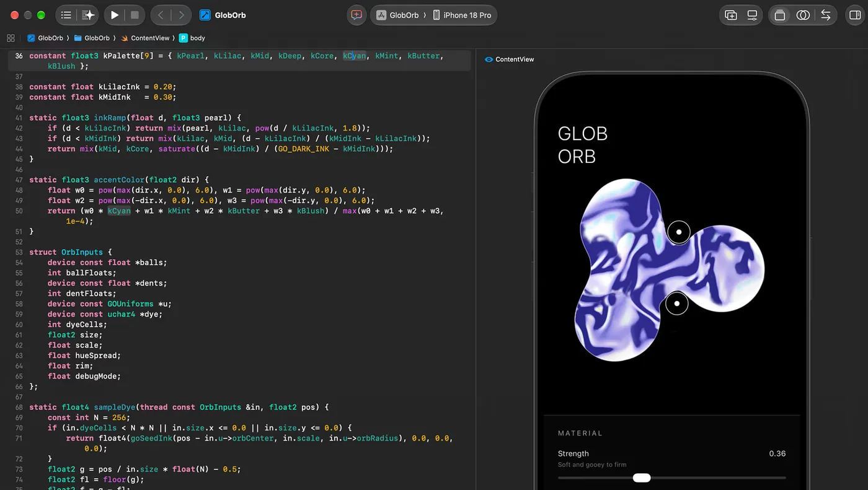
Task: Toggle the overlapping circles comparison icon
Action: (803, 15)
